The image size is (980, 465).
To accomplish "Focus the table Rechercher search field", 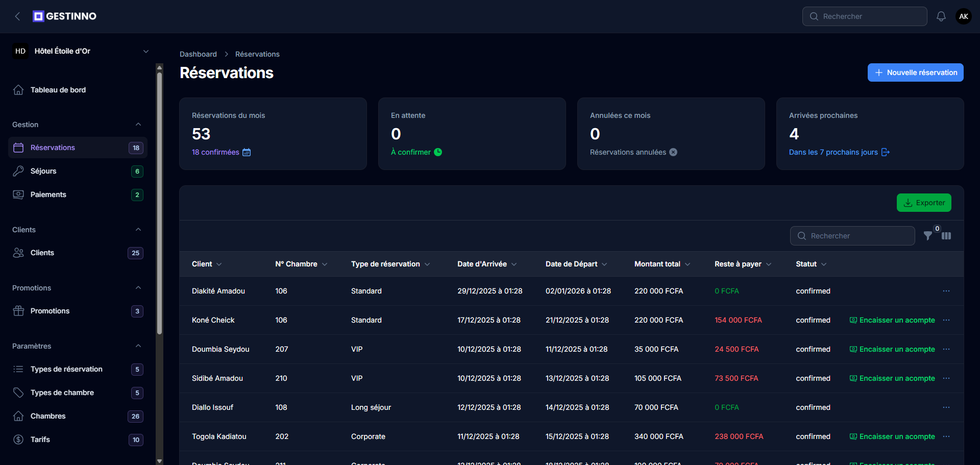I will coord(852,236).
